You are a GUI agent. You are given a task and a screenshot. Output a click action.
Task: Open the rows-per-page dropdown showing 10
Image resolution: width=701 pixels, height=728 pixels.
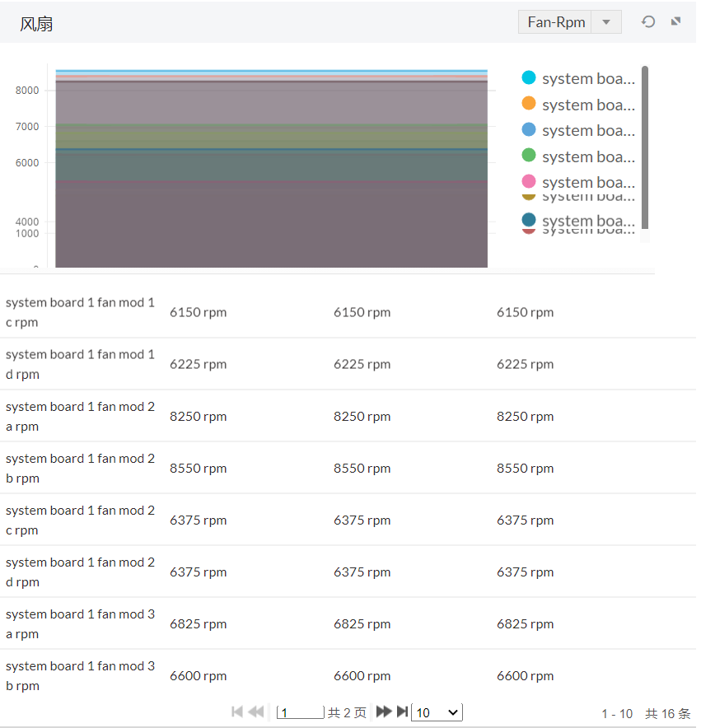[x=437, y=712]
